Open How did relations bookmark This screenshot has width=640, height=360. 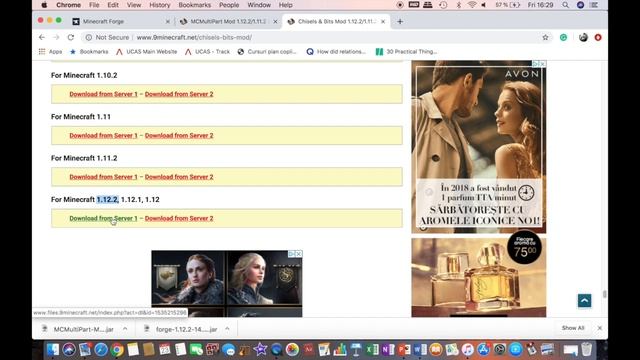(336, 51)
